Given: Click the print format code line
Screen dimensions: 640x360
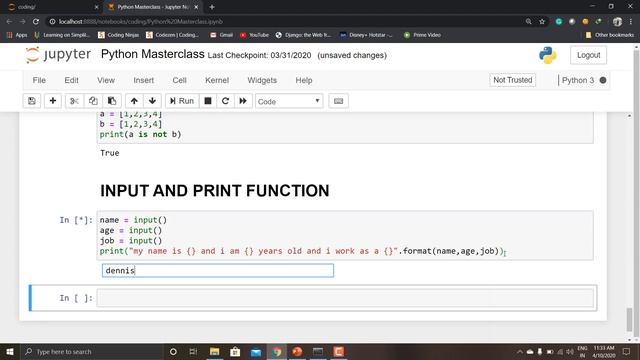Looking at the screenshot, I should point(302,251).
